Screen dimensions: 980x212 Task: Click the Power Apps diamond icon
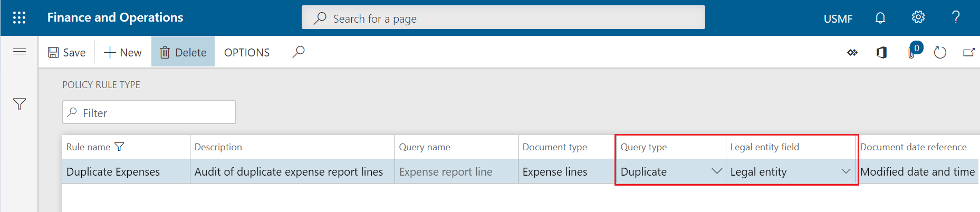pos(852,52)
